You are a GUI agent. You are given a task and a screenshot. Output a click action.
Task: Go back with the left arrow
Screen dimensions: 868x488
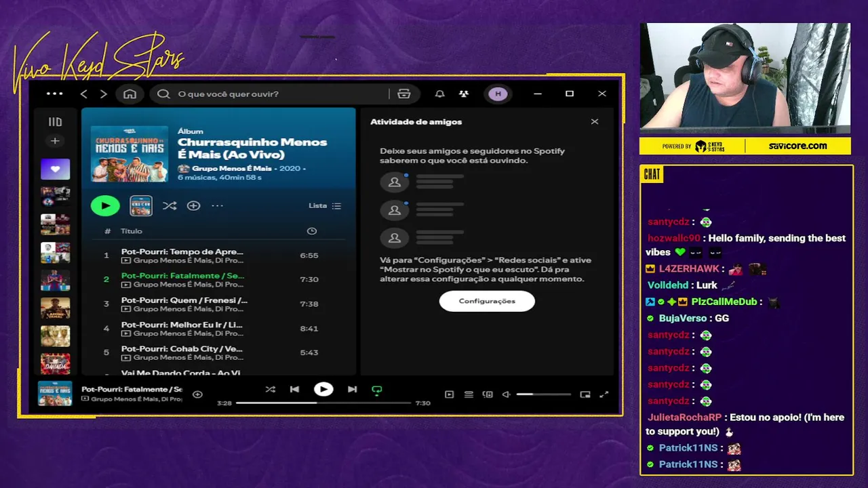pyautogui.click(x=84, y=94)
